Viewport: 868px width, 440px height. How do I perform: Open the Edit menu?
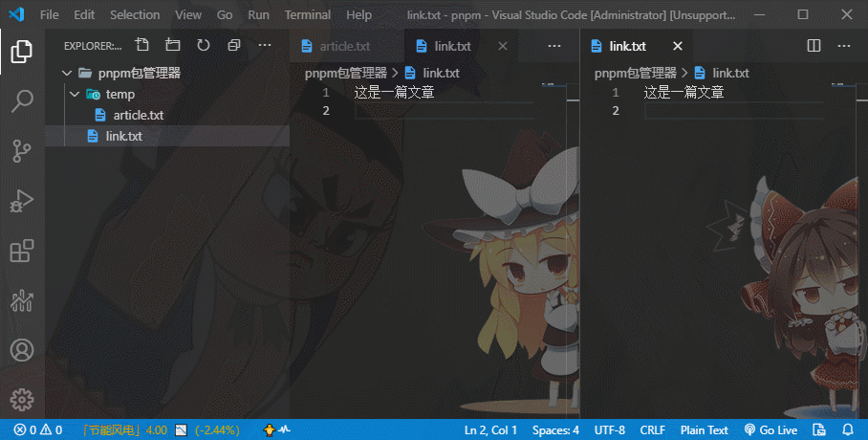84,15
